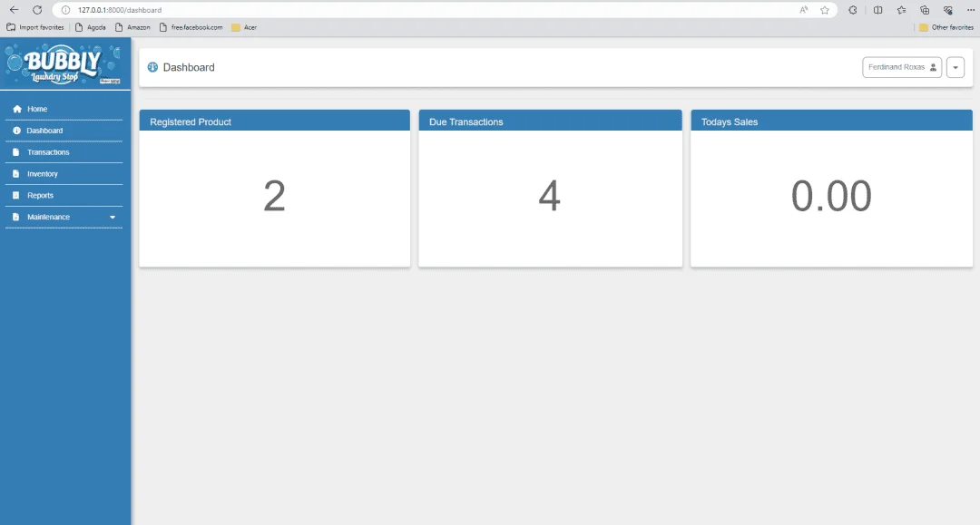The height and width of the screenshot is (525, 980).
Task: Open browser essentials heart icon
Action: 948,10
